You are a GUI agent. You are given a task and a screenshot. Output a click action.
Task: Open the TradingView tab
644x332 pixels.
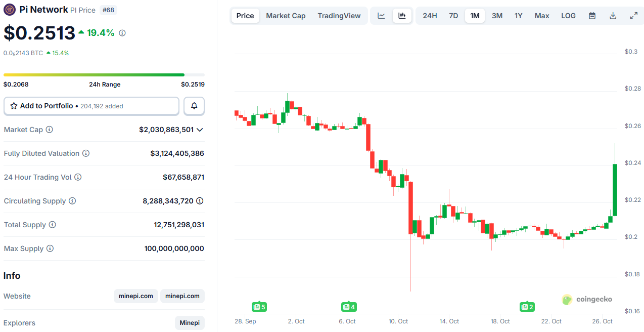pos(339,16)
